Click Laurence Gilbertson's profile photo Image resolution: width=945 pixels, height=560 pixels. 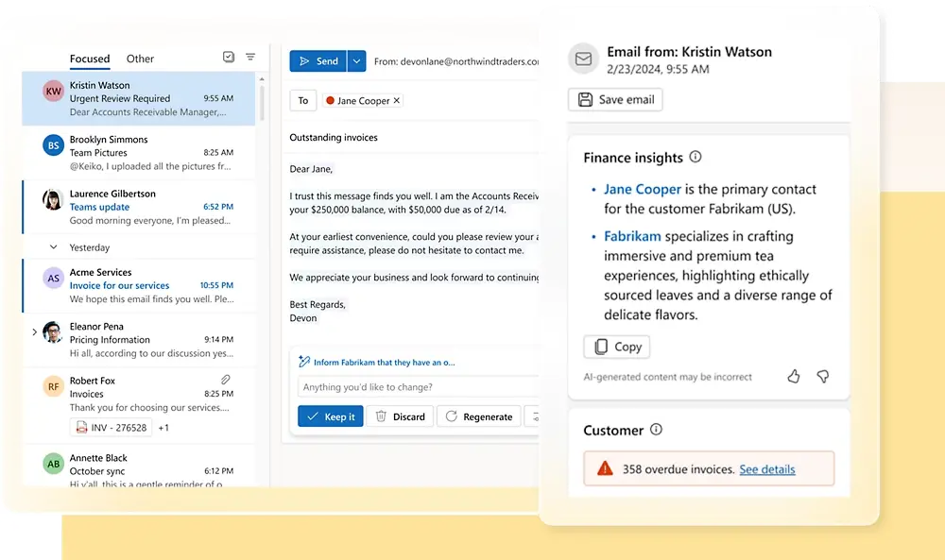(x=53, y=199)
